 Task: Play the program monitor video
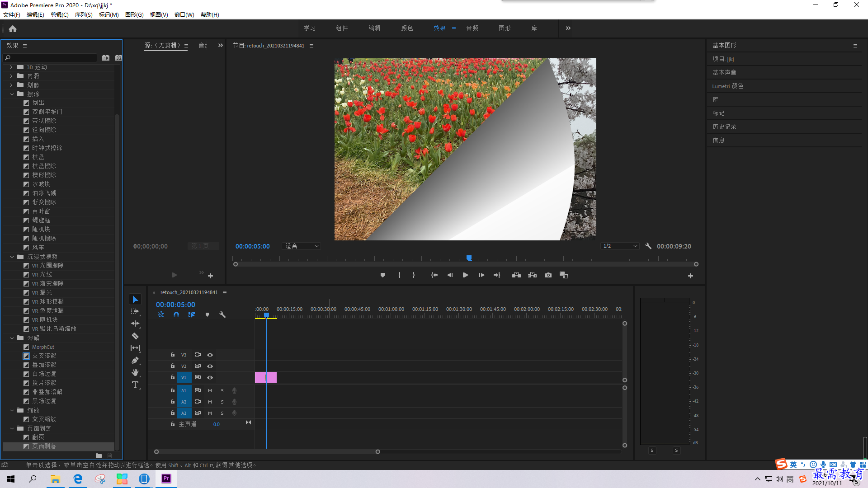[x=465, y=275]
